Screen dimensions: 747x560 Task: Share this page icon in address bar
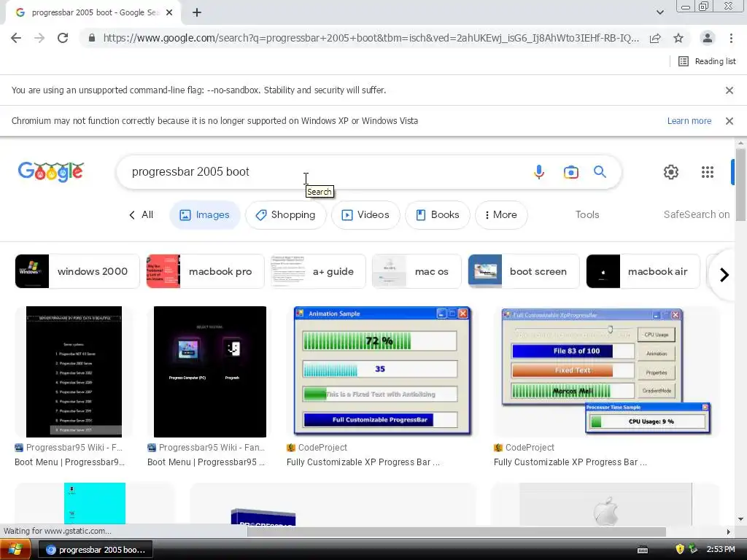coord(655,38)
